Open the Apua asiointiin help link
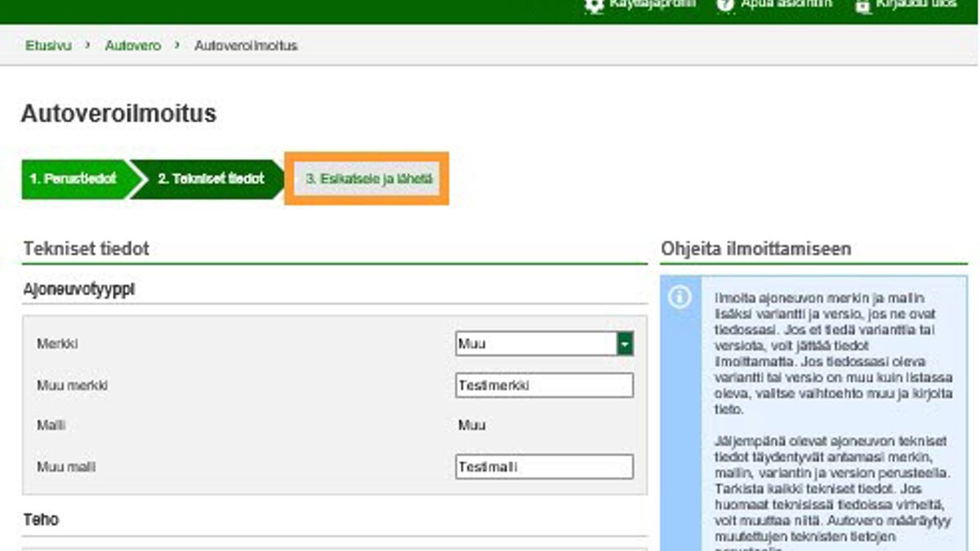The image size is (980, 551). [x=786, y=4]
